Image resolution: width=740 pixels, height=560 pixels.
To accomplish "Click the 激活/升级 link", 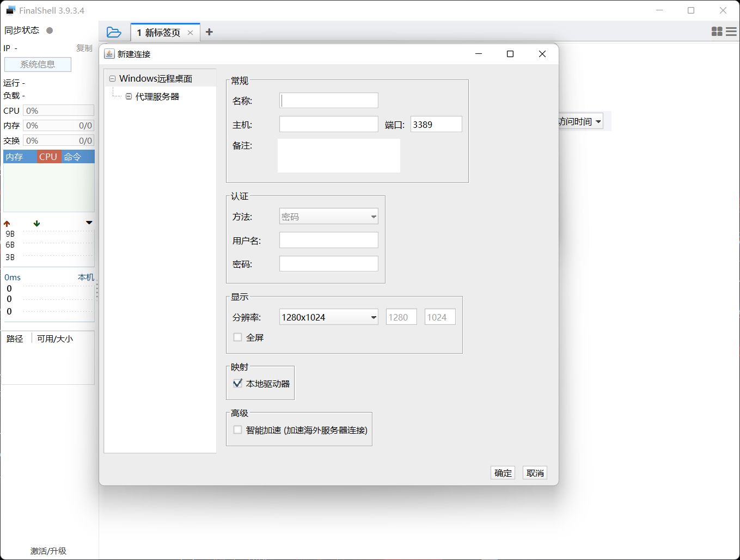I will 48,551.
